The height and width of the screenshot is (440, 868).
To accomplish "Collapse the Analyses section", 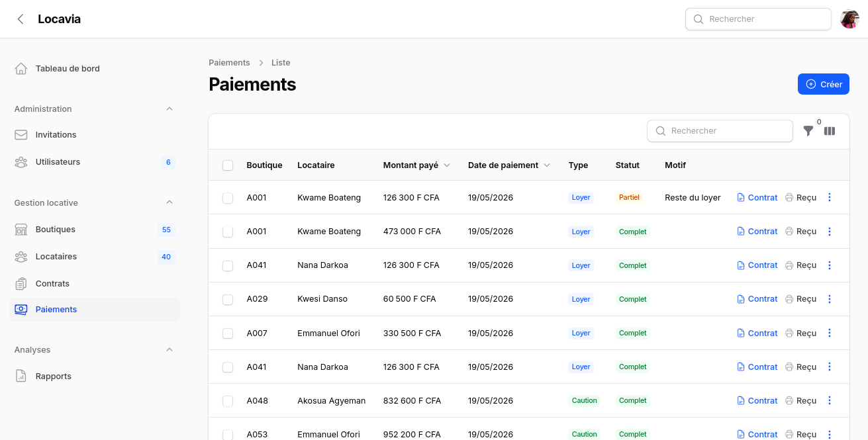I will tap(169, 349).
